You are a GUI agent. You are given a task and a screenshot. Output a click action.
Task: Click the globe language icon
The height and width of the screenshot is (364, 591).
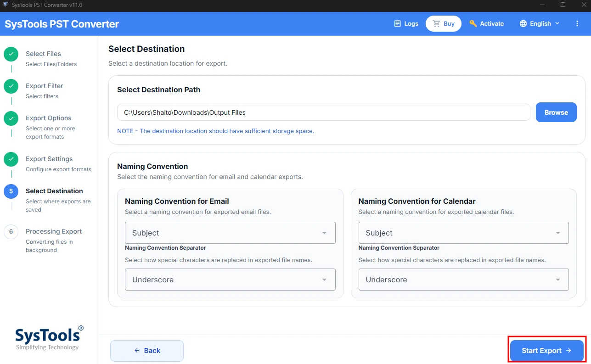tap(523, 23)
